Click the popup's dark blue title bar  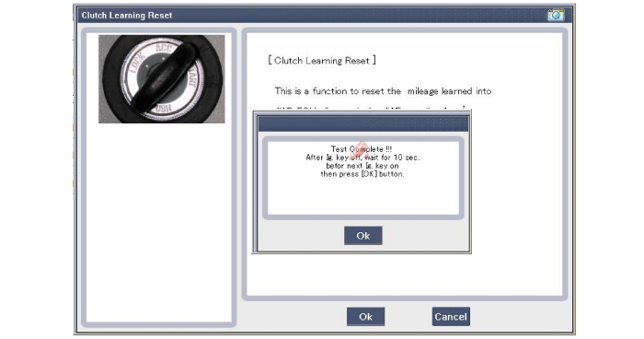tap(363, 123)
